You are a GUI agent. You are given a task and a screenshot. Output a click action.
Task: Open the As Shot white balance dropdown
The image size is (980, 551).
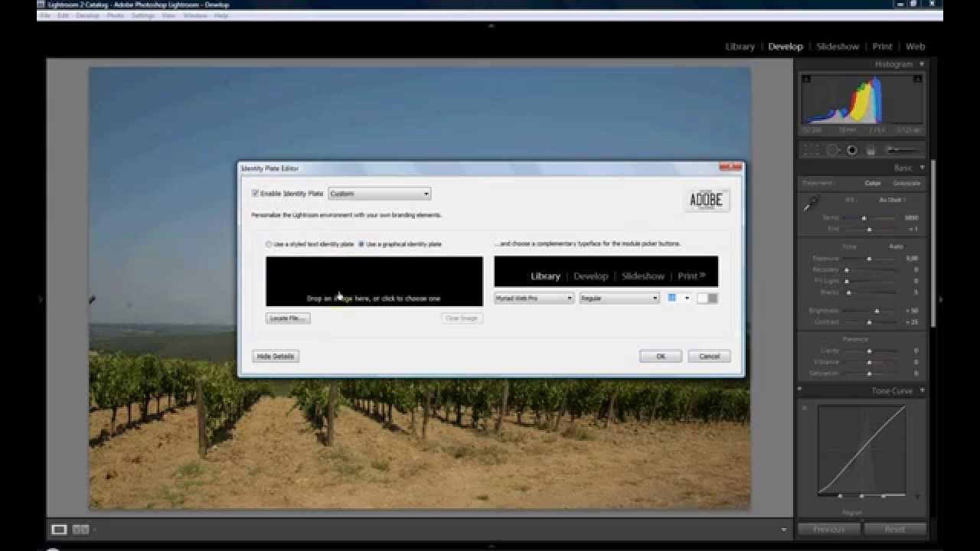pyautogui.click(x=892, y=200)
